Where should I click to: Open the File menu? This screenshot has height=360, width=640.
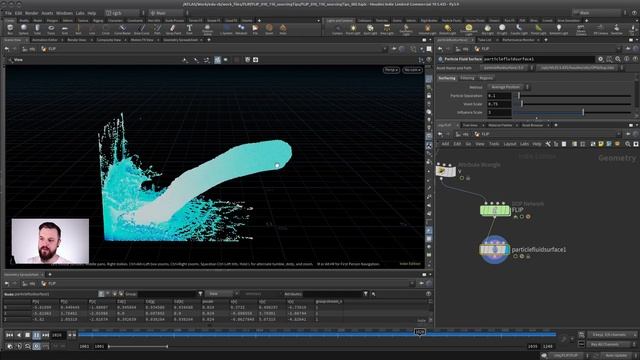(x=8, y=13)
